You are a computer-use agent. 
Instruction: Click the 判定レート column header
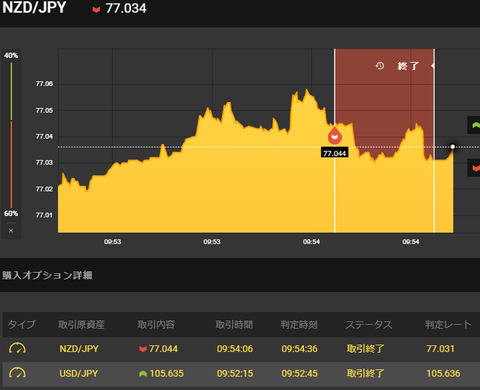pos(448,324)
